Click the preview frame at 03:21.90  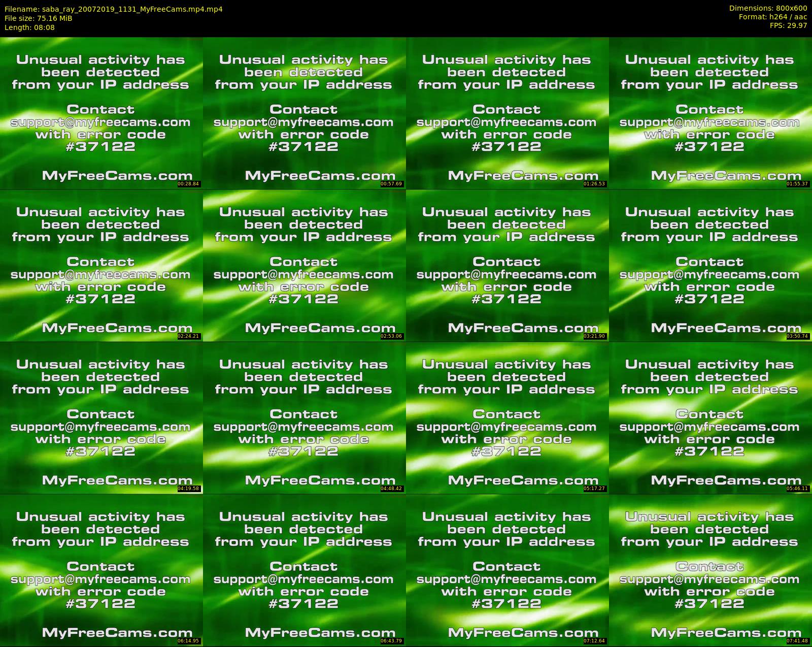click(x=507, y=266)
